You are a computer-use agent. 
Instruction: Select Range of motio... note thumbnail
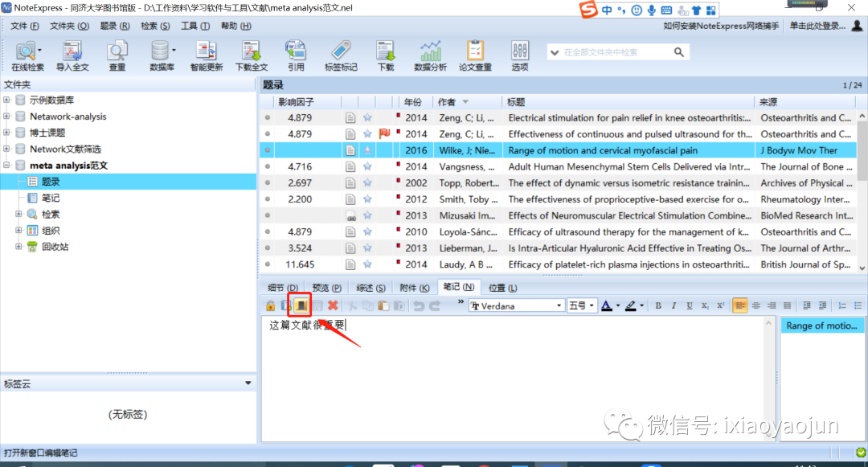(x=821, y=326)
